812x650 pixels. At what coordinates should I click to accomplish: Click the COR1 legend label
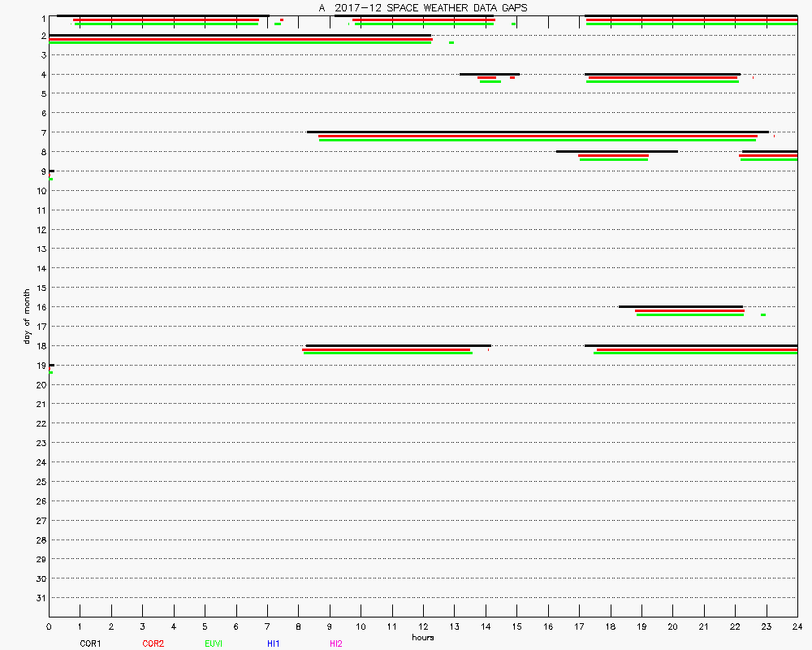click(89, 643)
